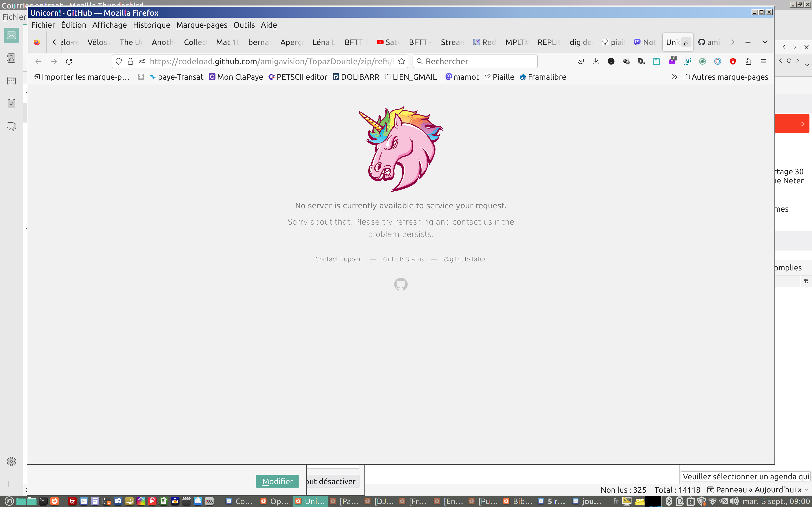This screenshot has height=507, width=812.
Task: Follow the GitHub Status link
Action: coord(403,259)
